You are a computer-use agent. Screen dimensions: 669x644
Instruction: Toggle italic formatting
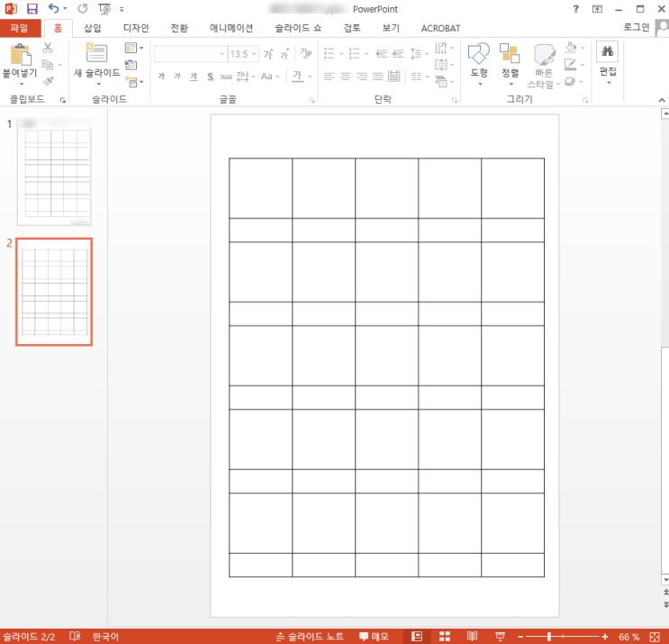pos(177,77)
